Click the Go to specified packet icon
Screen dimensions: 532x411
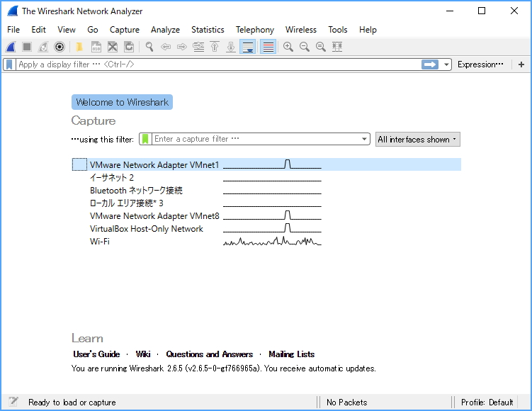click(x=198, y=47)
